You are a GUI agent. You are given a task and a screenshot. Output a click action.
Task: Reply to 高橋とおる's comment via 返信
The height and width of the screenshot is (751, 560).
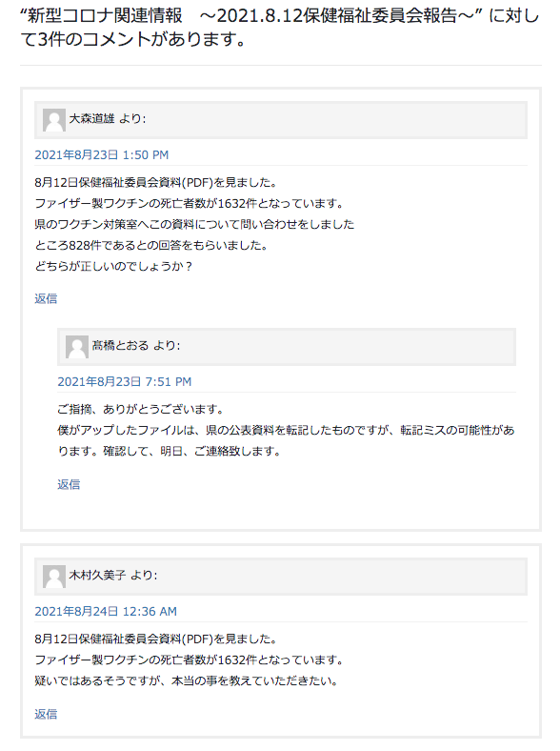tap(69, 484)
